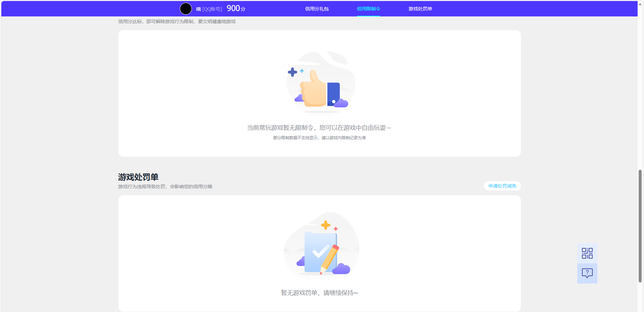Click the 当前常玩游戏暂无限制令 notice text
The width and height of the screenshot is (644, 312).
pos(319,127)
